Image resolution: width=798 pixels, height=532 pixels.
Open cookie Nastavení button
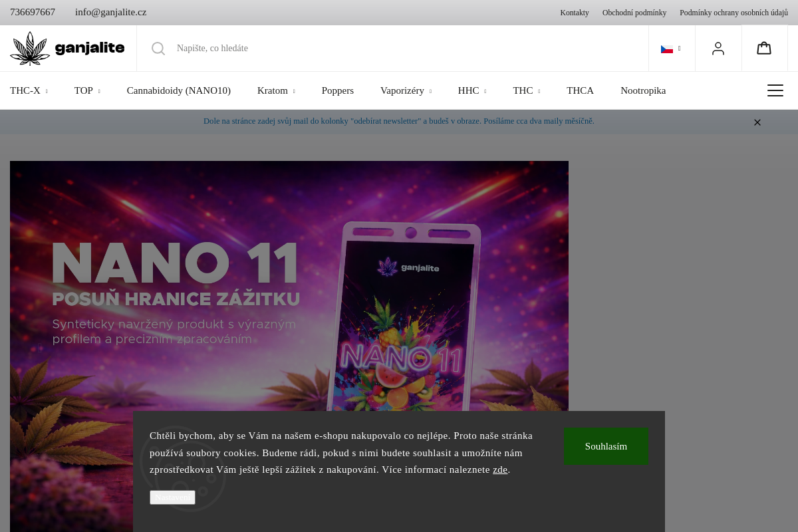(172, 497)
